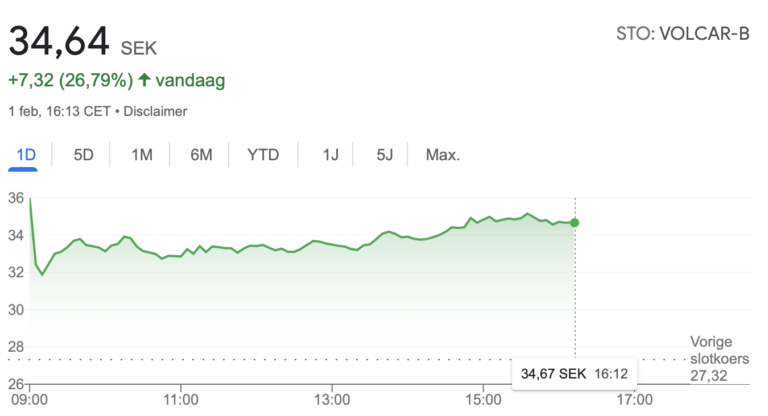Click the STO: VOLCAR-B ticker label
This screenshot has width=768, height=416.
tap(683, 35)
